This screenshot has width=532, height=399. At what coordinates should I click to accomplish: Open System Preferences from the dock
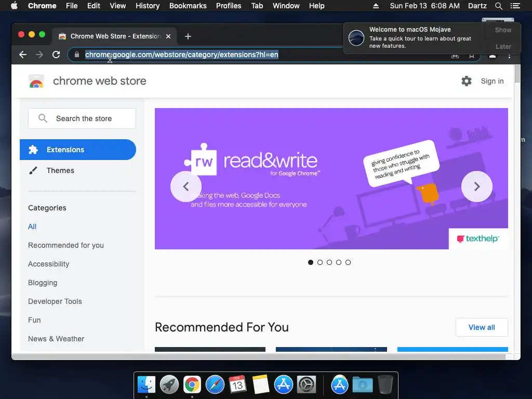(307, 385)
